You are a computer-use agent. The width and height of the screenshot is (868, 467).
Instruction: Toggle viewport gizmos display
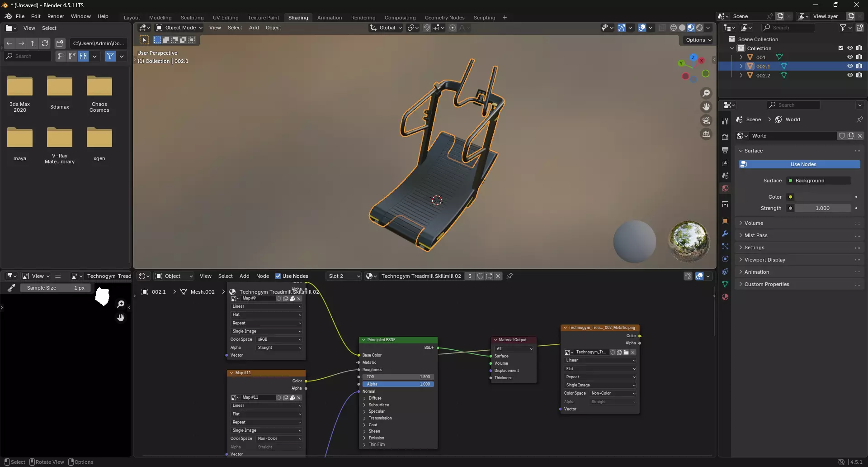622,28
